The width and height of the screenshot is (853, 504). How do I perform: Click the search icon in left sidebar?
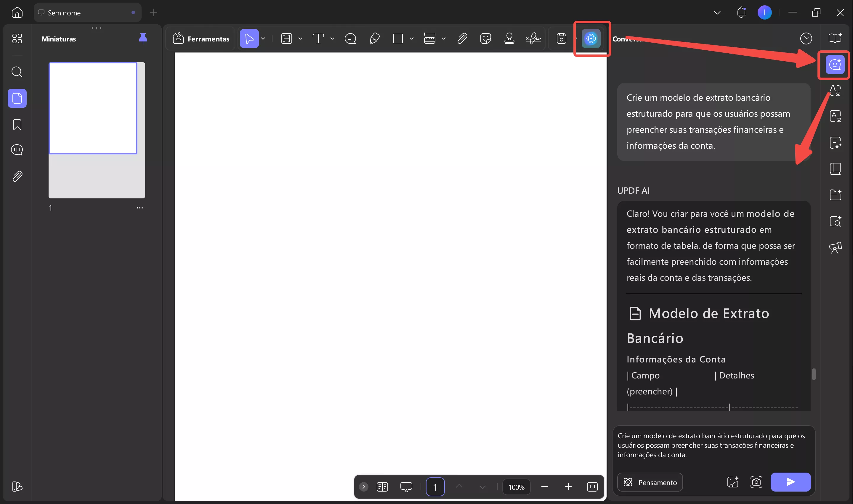tap(17, 72)
